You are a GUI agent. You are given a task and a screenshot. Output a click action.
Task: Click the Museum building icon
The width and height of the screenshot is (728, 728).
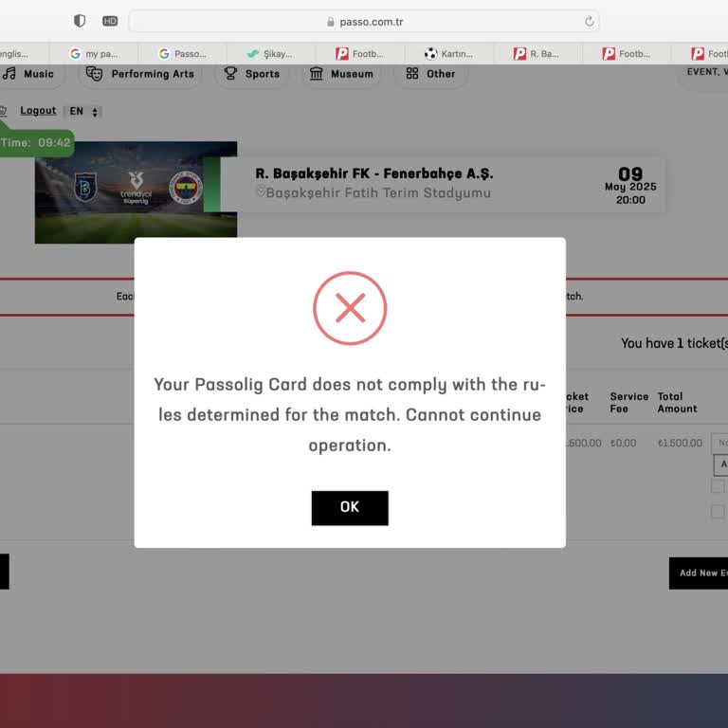point(317,73)
